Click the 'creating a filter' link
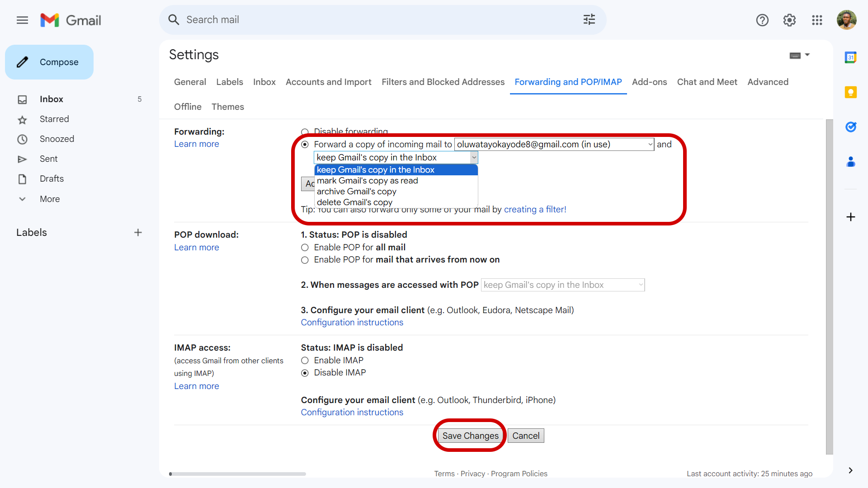 point(534,209)
